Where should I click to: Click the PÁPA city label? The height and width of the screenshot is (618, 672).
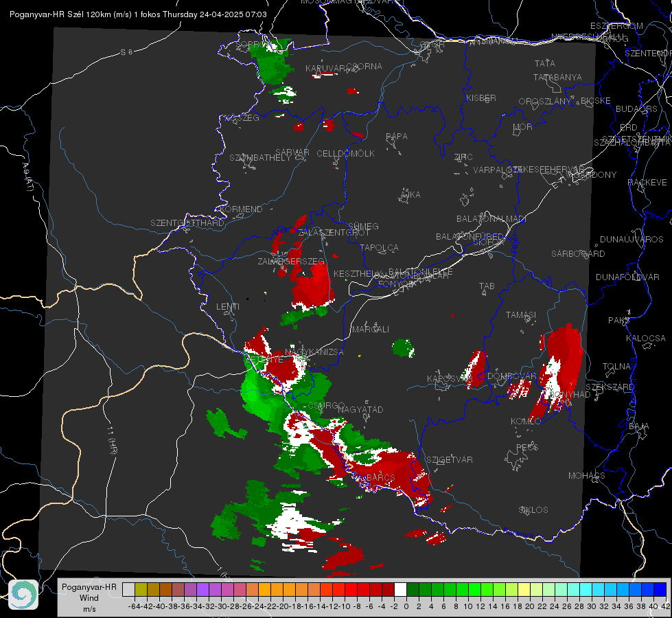(397, 137)
